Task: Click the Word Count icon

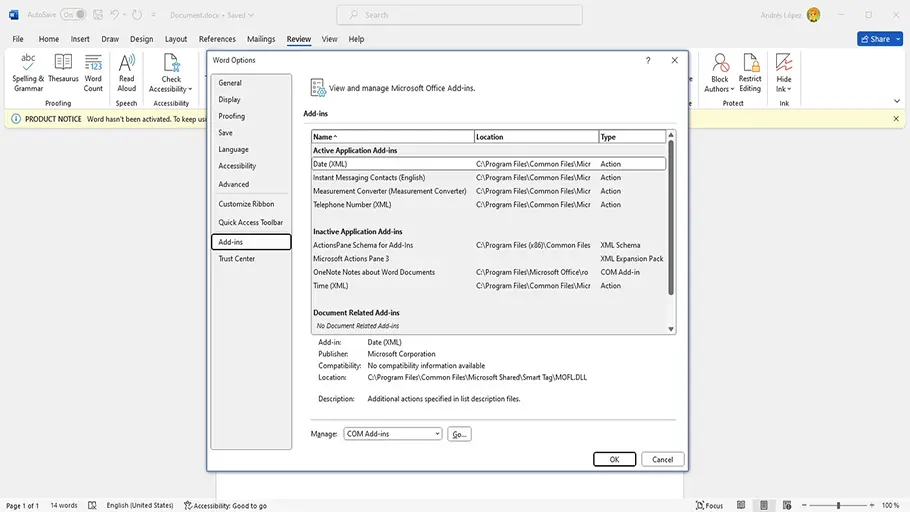Action: tap(93, 68)
